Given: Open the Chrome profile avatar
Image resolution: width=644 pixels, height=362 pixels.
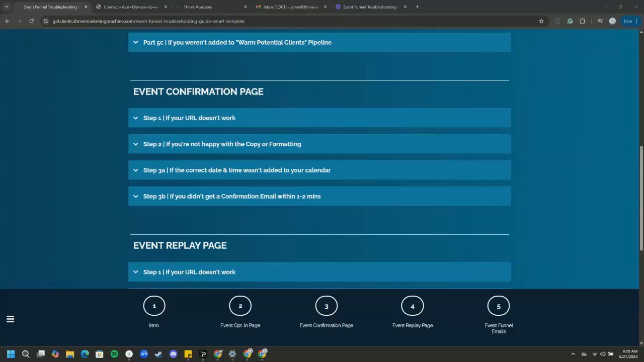Looking at the screenshot, I should point(612,21).
